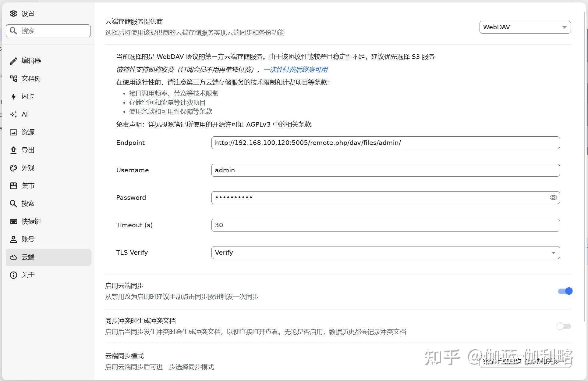Select the 导出 export settings icon

pyautogui.click(x=13, y=150)
